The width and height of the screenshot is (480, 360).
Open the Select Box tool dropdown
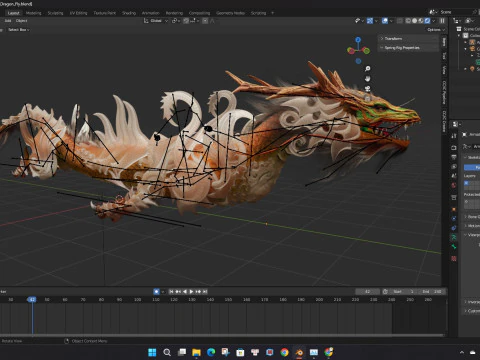coord(18,30)
